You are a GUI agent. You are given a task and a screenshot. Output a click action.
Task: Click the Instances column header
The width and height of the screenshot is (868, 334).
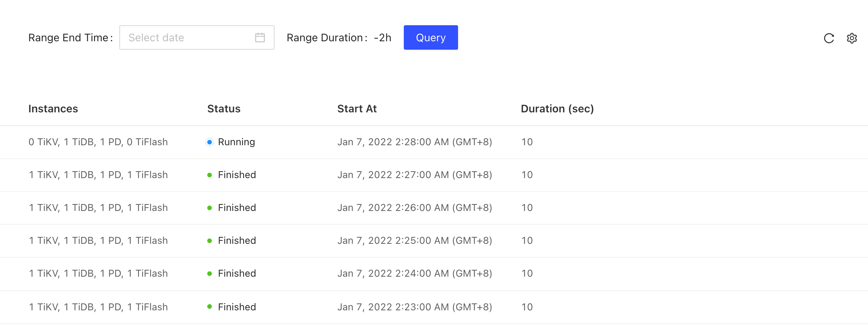tap(53, 109)
